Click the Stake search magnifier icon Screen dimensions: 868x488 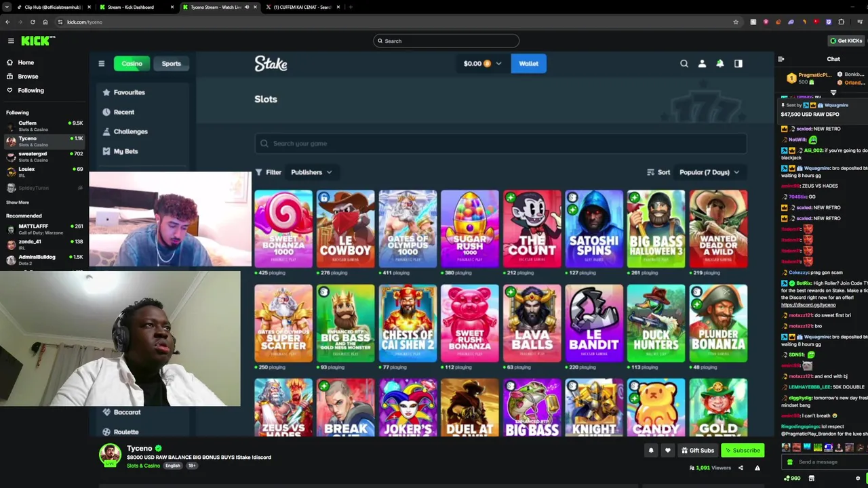[684, 64]
